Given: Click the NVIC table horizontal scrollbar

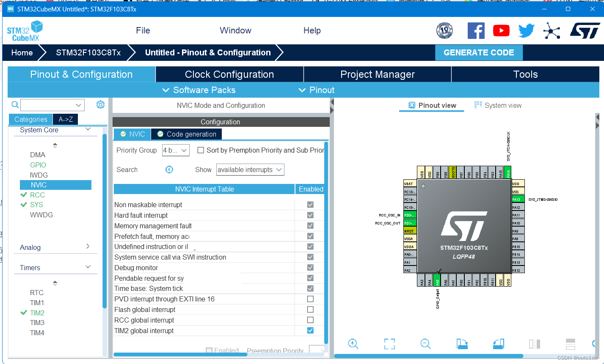Looking at the screenshot, I should tap(180, 355).
